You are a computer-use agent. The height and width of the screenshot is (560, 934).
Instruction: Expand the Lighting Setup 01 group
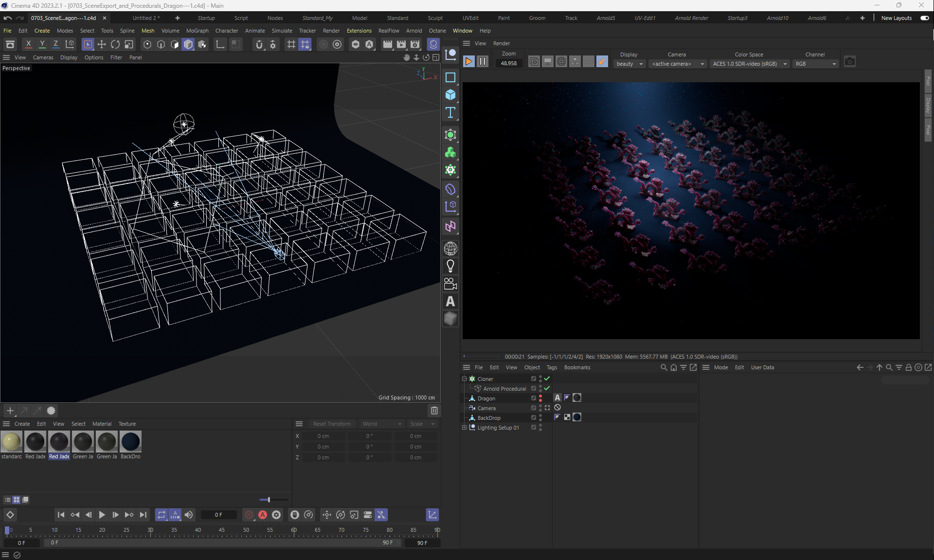(464, 427)
